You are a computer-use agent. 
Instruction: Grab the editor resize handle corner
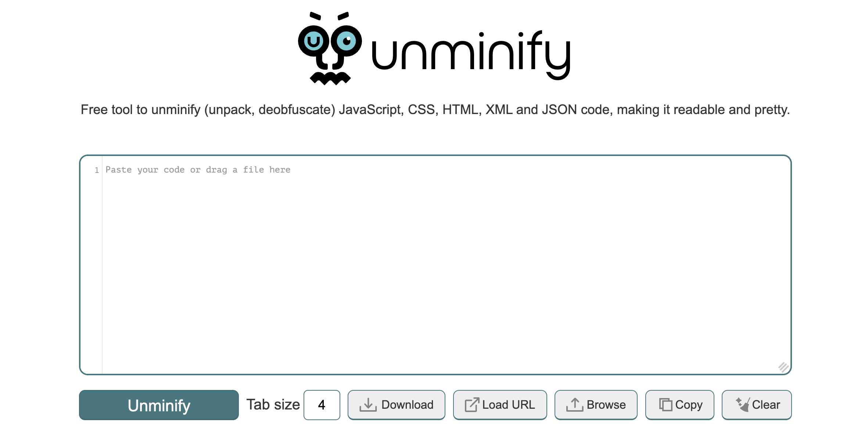[783, 367]
